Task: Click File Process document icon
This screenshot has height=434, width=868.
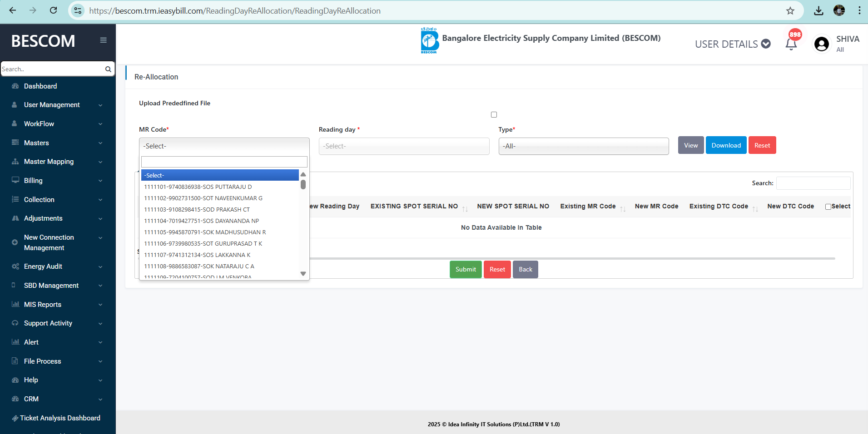Action: point(15,361)
